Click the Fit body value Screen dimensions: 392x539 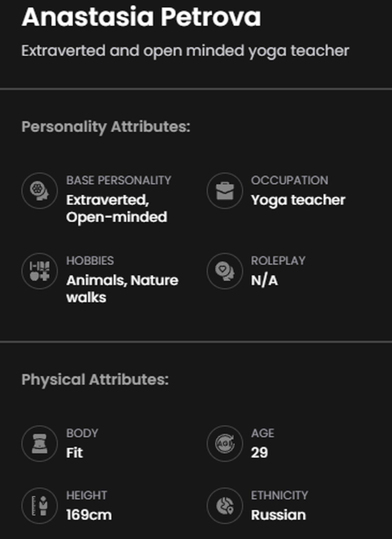pos(74,453)
